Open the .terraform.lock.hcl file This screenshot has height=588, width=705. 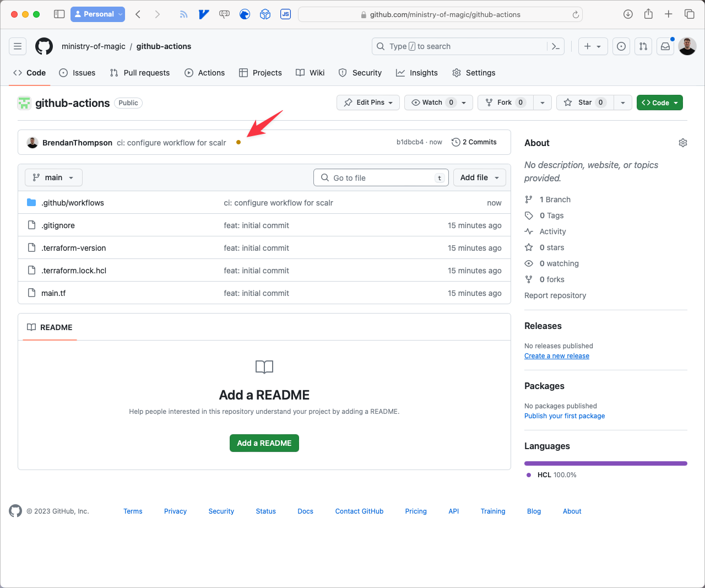(x=74, y=271)
